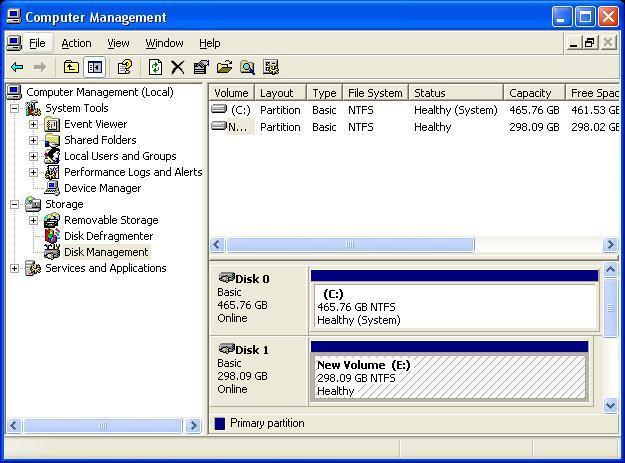Select Computer Management (Local) root node
Viewport: 625px width, 463px height.
(x=100, y=92)
